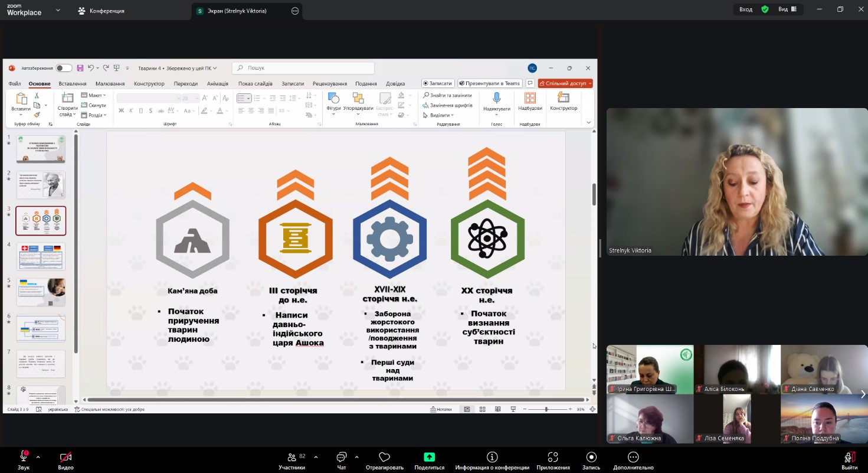Click Презентувати в Teams button

coord(489,83)
